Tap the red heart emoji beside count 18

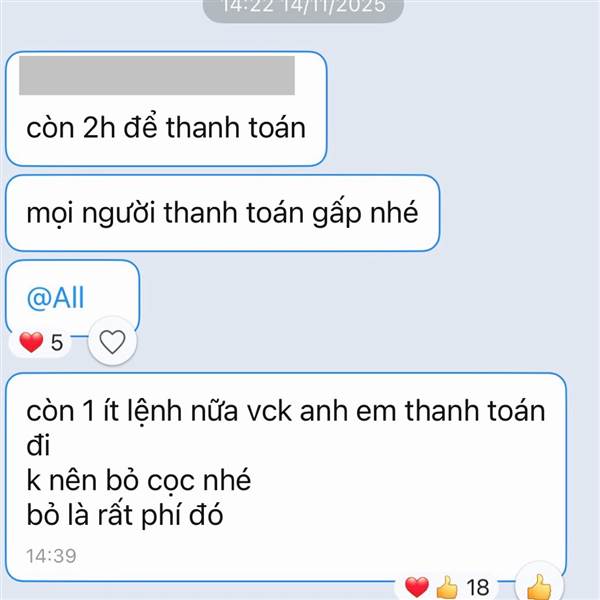click(417, 587)
